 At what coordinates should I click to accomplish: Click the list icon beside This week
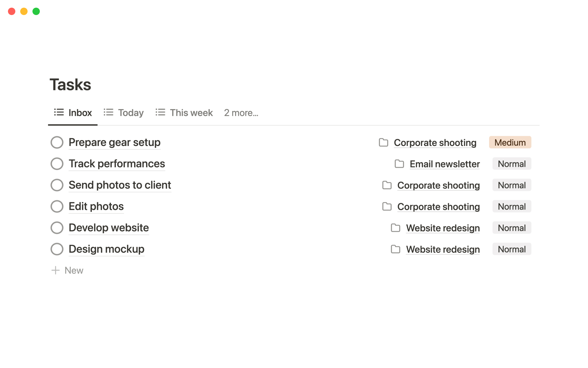click(x=160, y=112)
